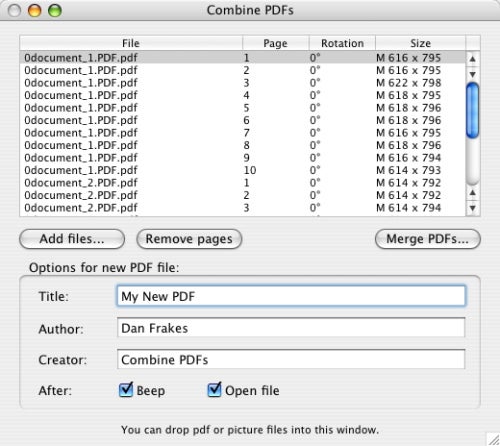The width and height of the screenshot is (500, 446).
Task: Click the Merge PDFs... button
Action: [428, 239]
